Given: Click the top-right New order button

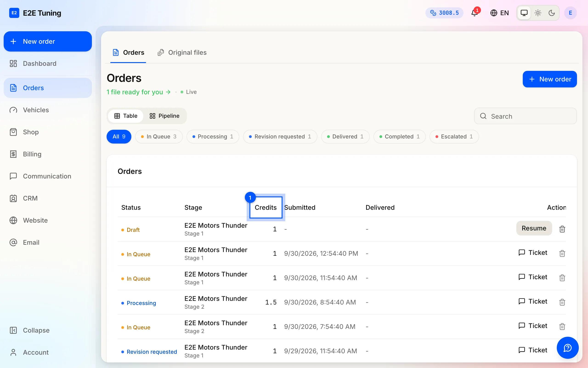Looking at the screenshot, I should pyautogui.click(x=550, y=79).
